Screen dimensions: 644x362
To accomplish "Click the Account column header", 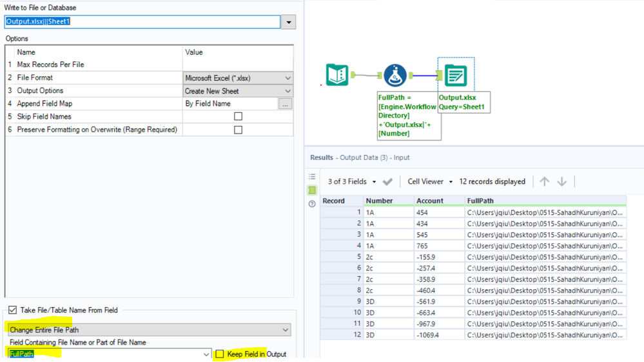I will [x=439, y=201].
